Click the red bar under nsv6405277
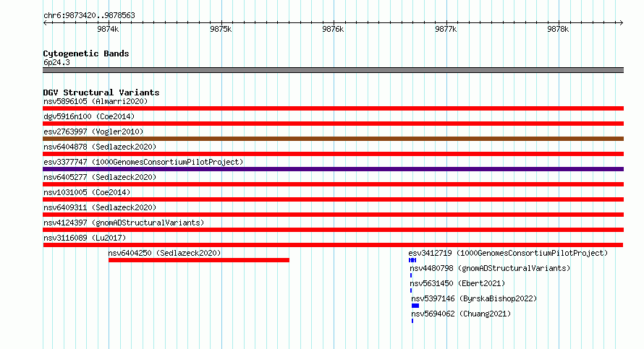Image resolution: width=644 pixels, height=349 pixels. tap(333, 184)
